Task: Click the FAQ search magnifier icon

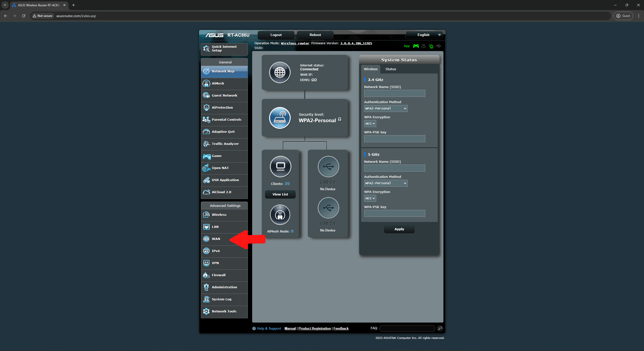Action: point(440,328)
